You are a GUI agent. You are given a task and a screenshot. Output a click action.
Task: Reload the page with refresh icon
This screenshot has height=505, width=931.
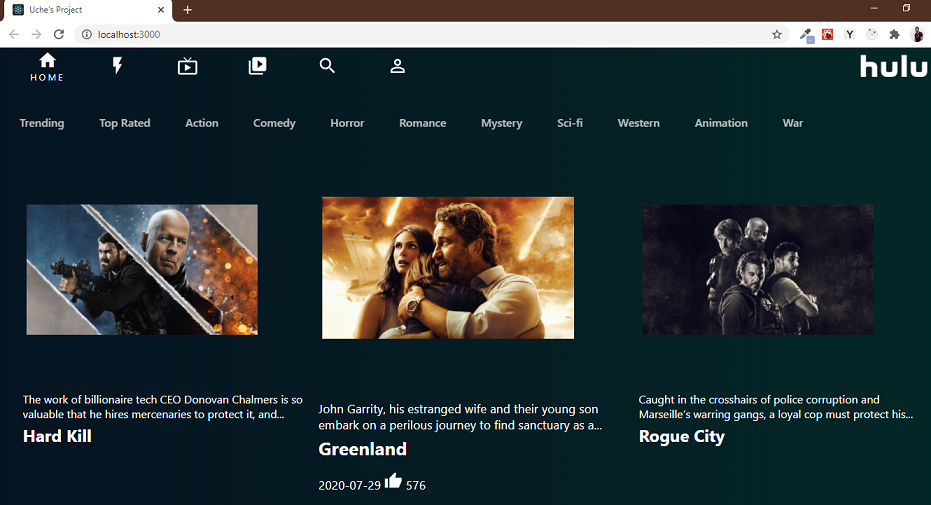(x=59, y=34)
